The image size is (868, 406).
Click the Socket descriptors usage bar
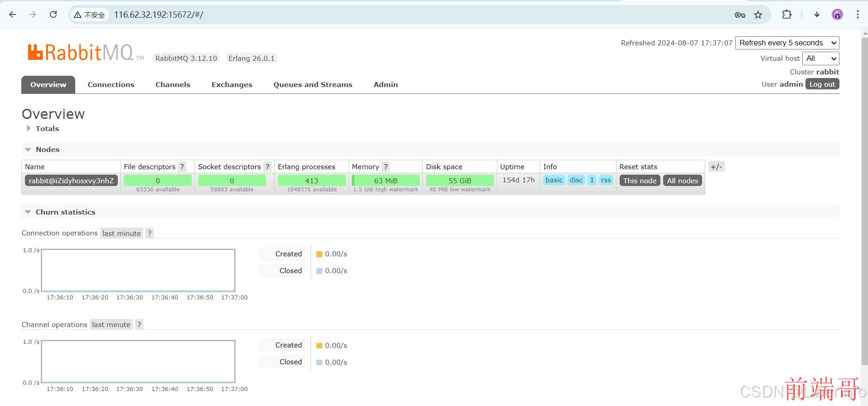(x=232, y=181)
